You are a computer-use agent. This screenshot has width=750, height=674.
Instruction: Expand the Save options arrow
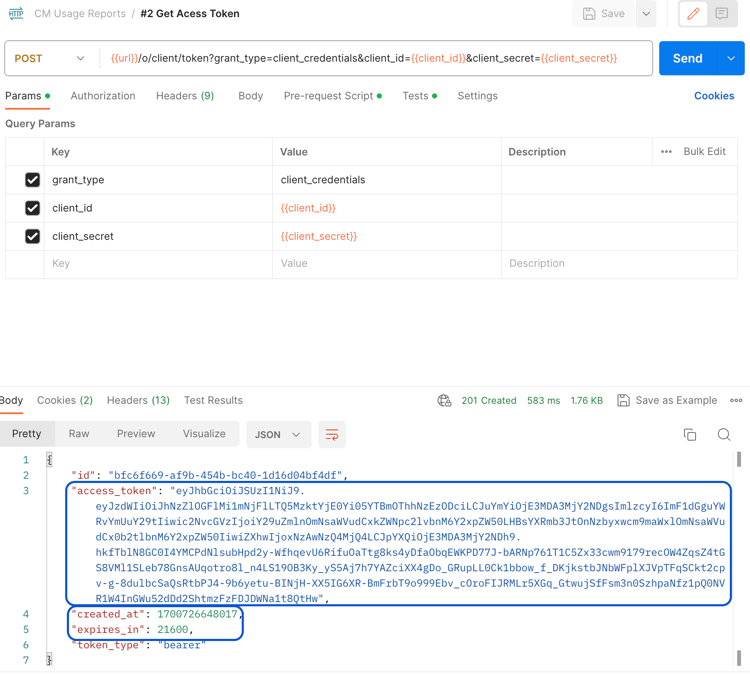[646, 13]
